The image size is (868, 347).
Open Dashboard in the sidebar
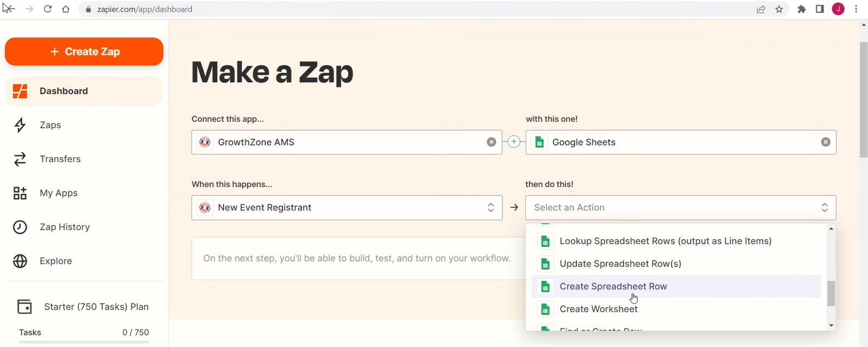[x=63, y=91]
